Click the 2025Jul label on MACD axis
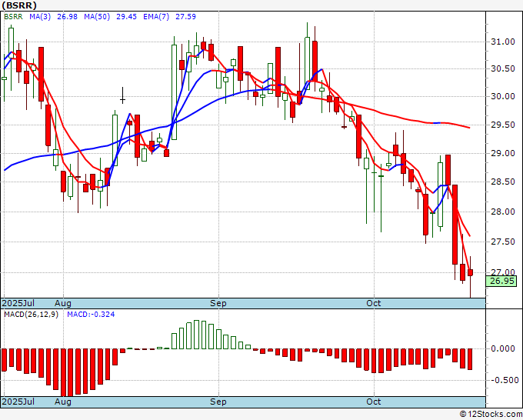The image size is (523, 420). (18, 402)
